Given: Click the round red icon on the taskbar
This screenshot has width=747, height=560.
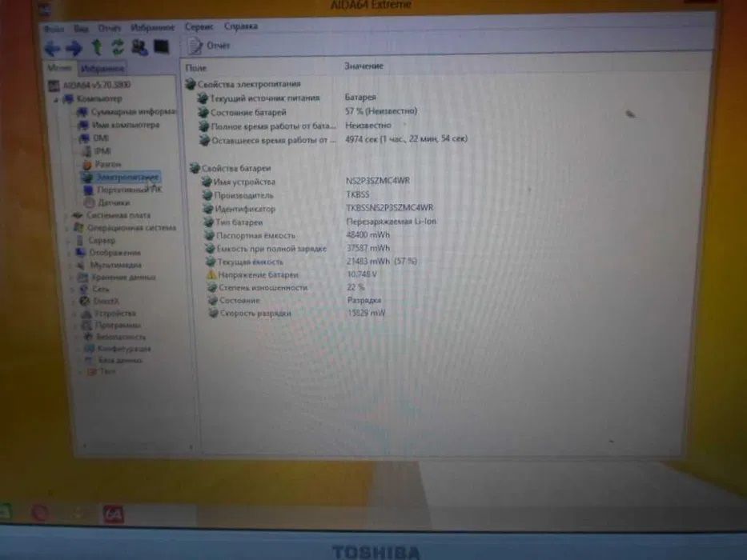Looking at the screenshot, I should click(x=40, y=514).
